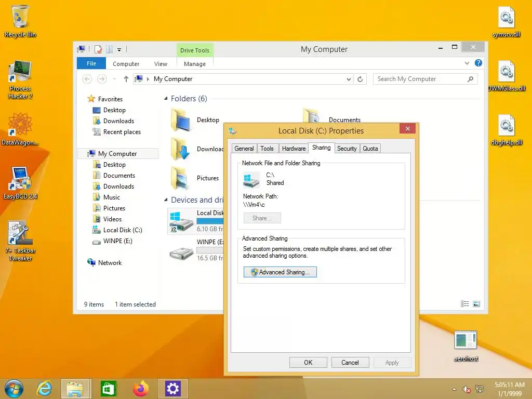Select the Pictures folder in content pane

[195, 178]
